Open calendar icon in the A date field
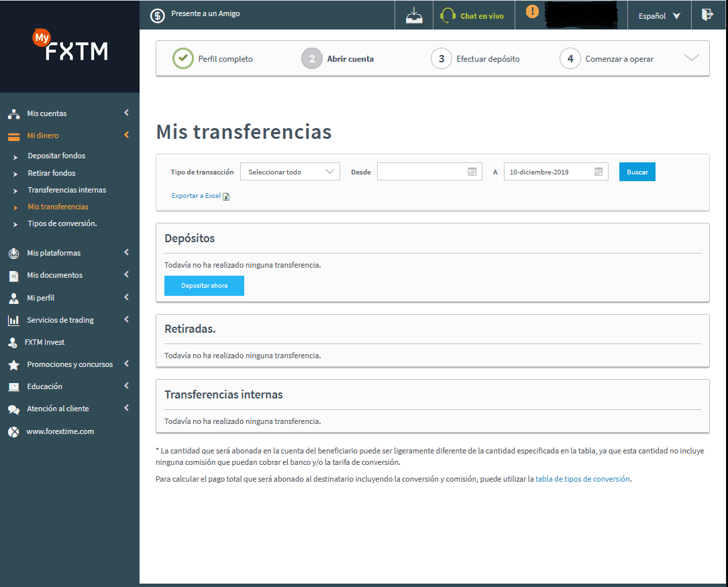Screen dimensions: 728x587 coord(598,172)
